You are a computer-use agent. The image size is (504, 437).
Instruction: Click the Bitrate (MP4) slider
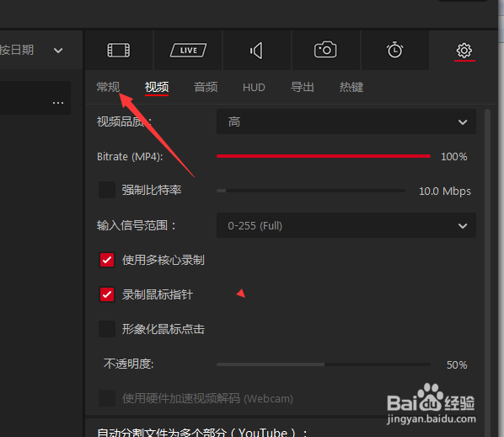324,156
